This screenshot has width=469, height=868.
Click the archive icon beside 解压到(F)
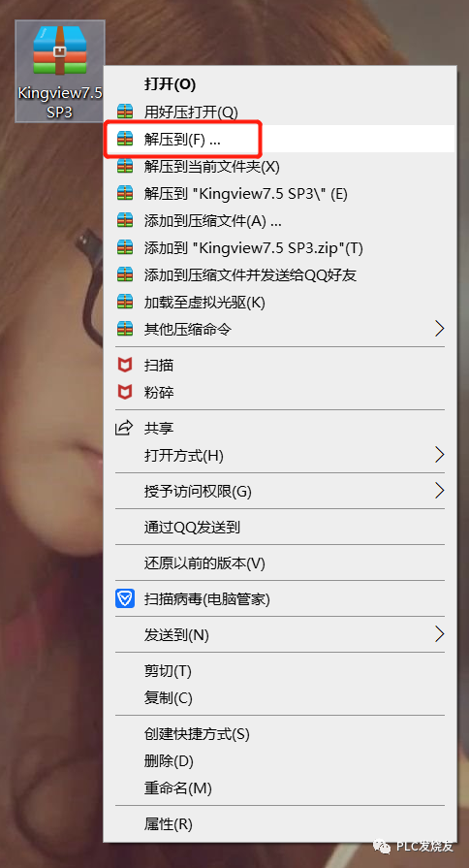[126, 140]
